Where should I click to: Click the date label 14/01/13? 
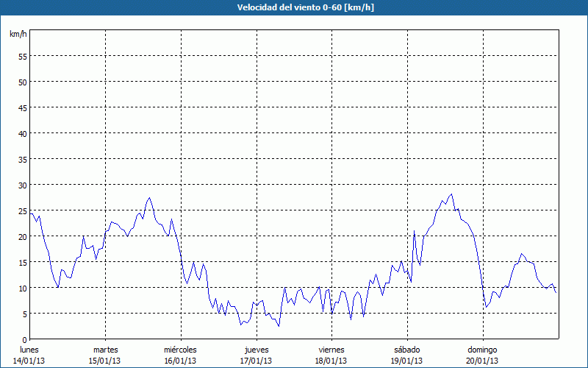(29, 361)
